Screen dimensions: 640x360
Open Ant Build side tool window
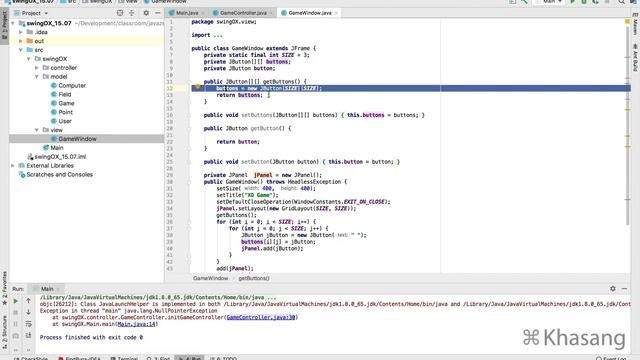[x=635, y=57]
